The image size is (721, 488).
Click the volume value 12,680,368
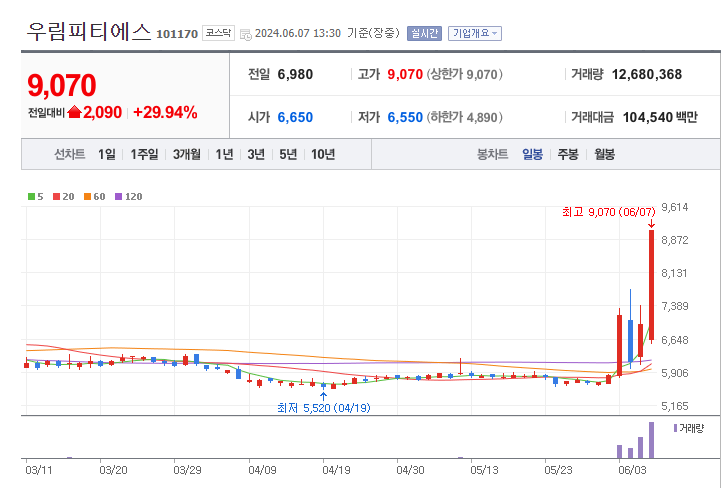647,75
